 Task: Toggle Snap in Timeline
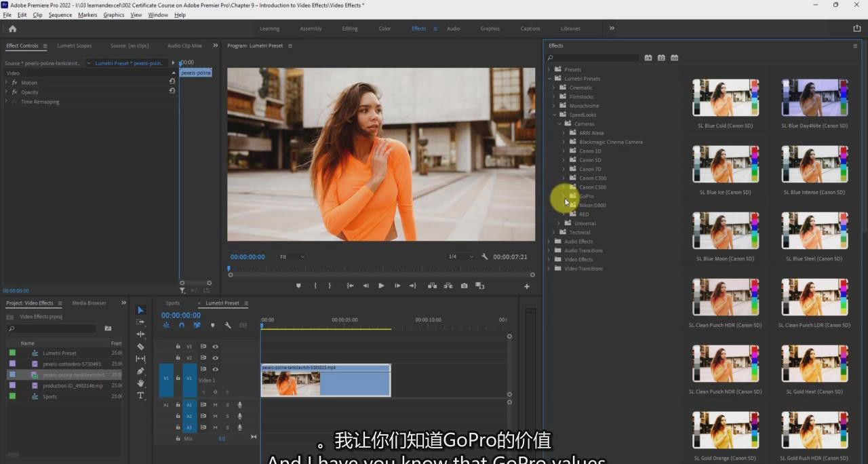click(x=182, y=326)
